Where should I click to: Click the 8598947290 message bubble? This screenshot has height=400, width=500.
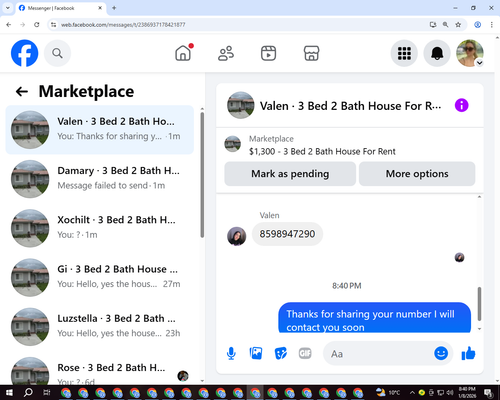tap(287, 234)
